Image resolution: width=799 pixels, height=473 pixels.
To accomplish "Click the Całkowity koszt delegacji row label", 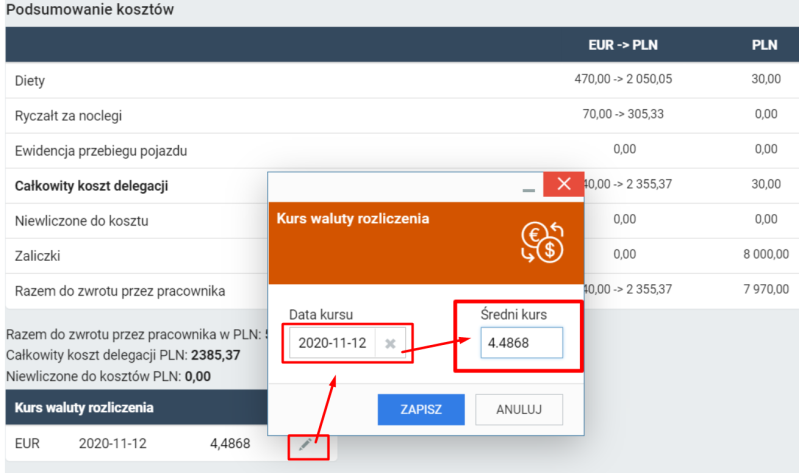I will [91, 186].
